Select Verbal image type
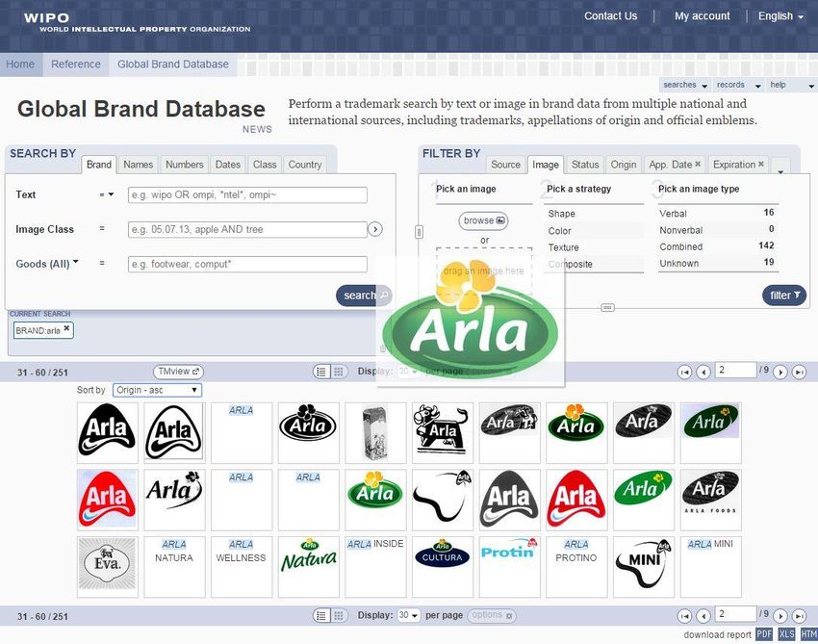Screen dimensions: 818x644 (718, 213)
